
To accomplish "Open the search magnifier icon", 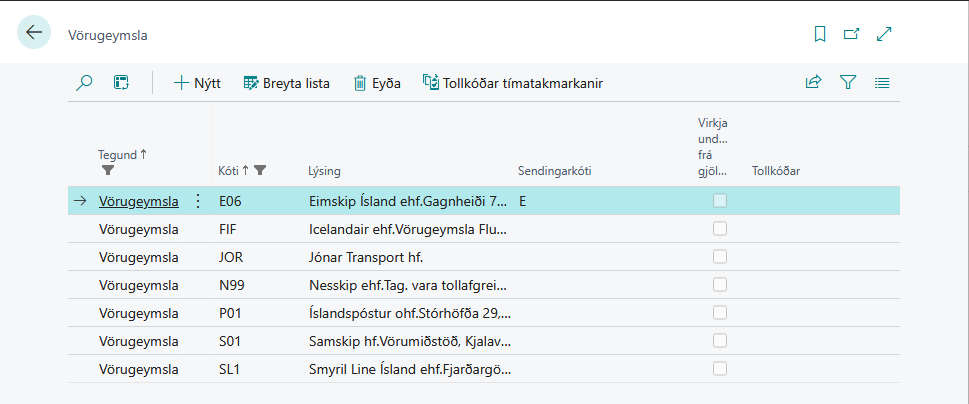I will [x=85, y=83].
